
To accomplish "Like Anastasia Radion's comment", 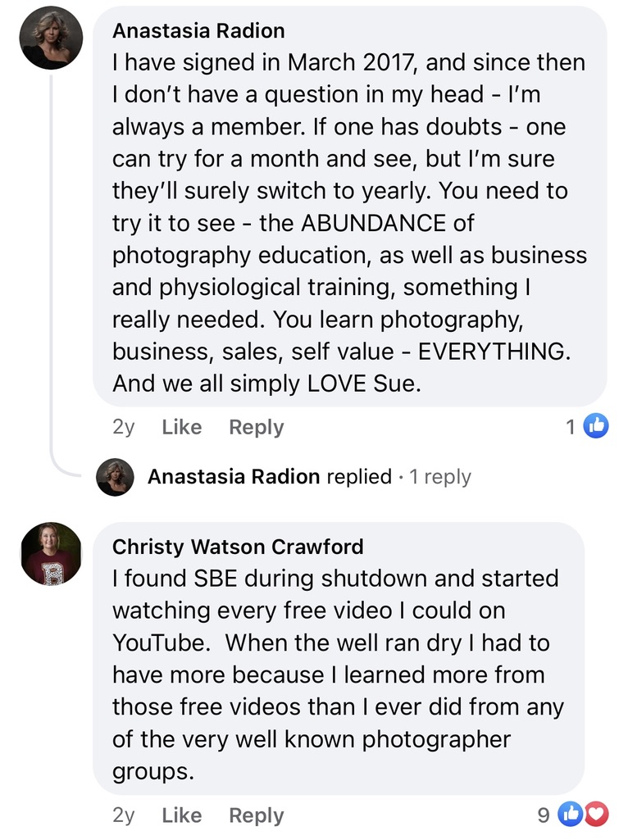I will tap(182, 427).
